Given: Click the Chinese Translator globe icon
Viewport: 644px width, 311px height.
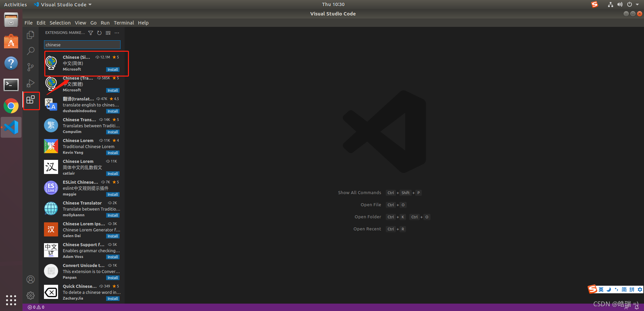Looking at the screenshot, I should click(x=51, y=209).
